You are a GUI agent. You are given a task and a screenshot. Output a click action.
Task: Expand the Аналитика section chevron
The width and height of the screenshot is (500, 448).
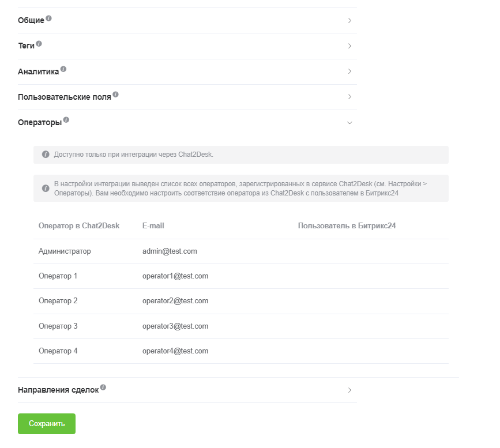[349, 71]
